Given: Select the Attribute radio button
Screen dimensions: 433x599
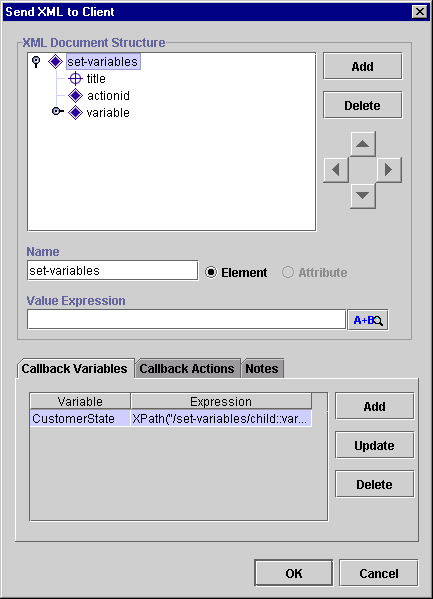Looking at the screenshot, I should (288, 272).
